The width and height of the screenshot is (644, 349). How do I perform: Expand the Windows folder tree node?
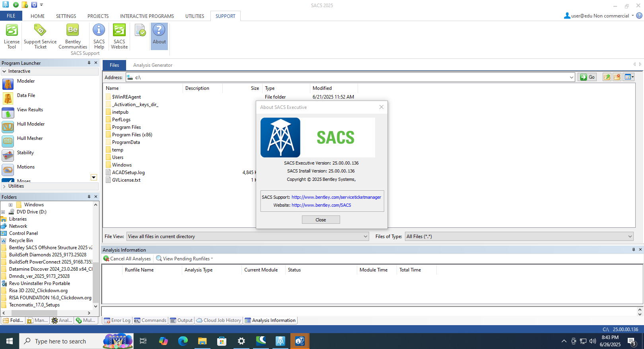[x=11, y=205]
